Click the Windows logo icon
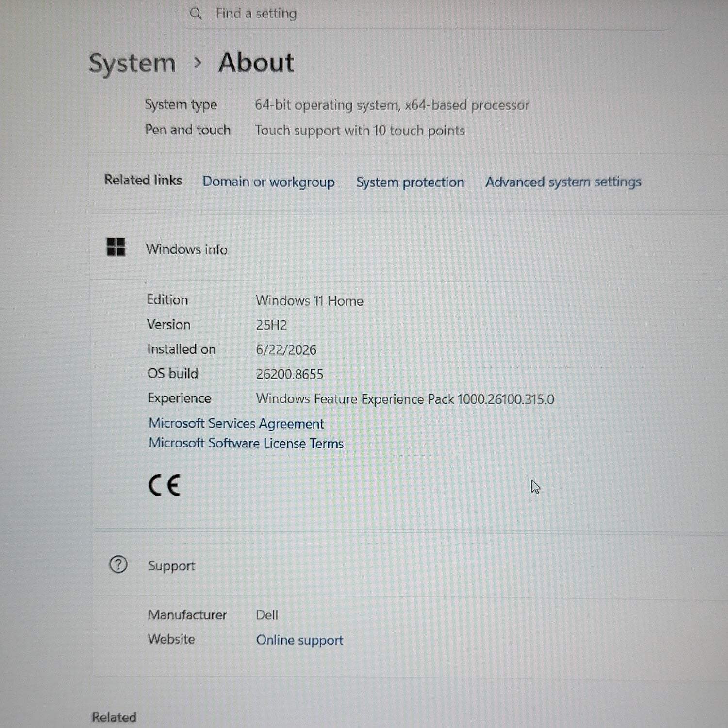 click(116, 247)
